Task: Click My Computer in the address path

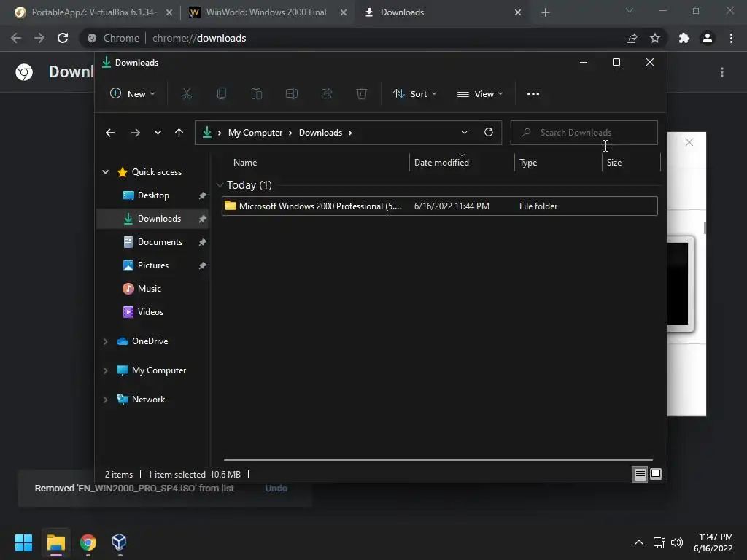Action: pyautogui.click(x=255, y=133)
